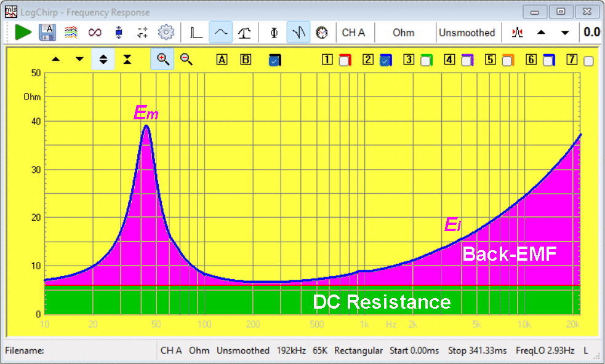Toggle the impedance waveform icon
The height and width of the screenshot is (364, 605).
click(x=298, y=33)
